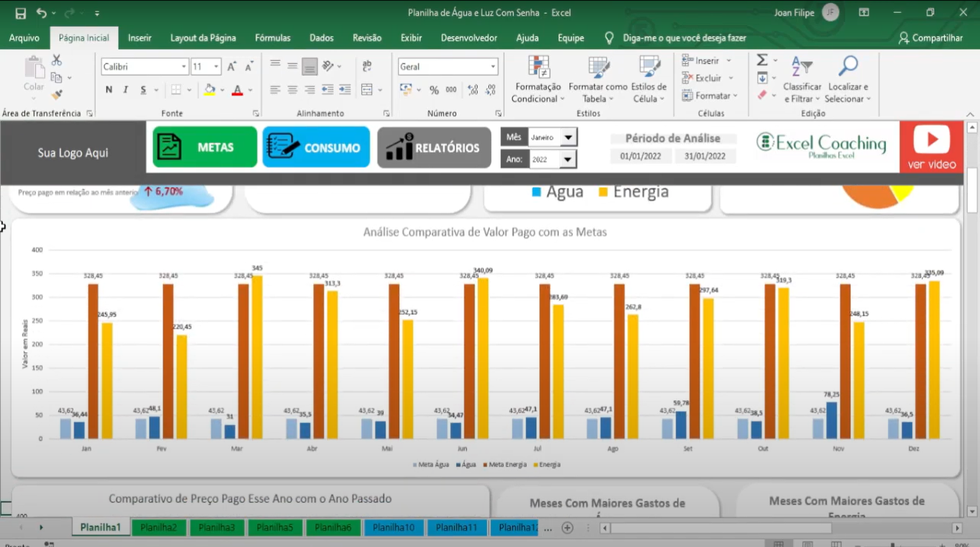The height and width of the screenshot is (547, 980).
Task: Align text to the top
Action: [275, 65]
